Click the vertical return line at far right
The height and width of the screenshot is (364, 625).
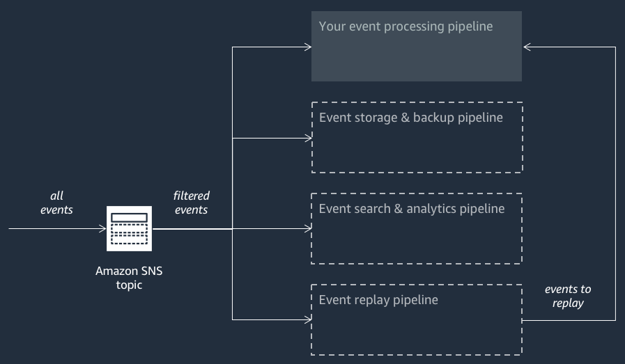point(615,181)
